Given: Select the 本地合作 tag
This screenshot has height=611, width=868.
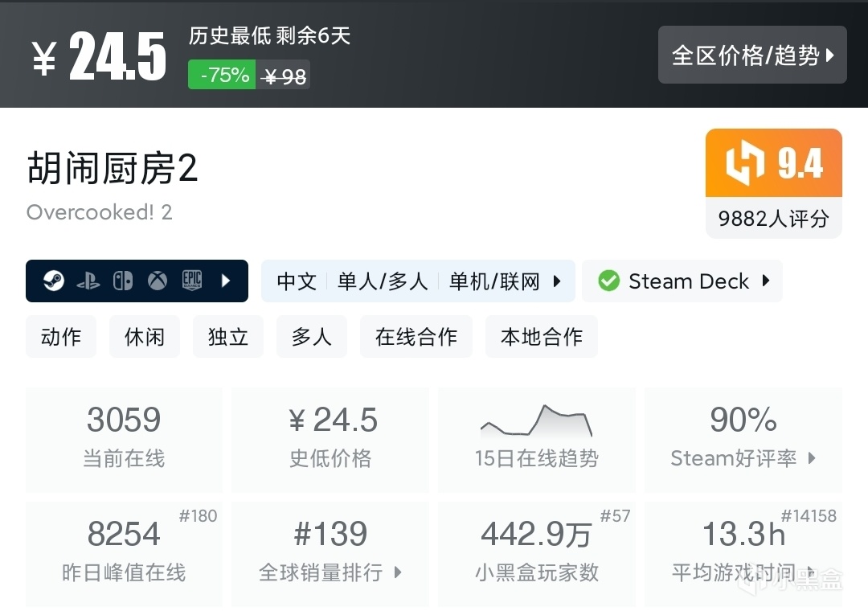Looking at the screenshot, I should pos(542,336).
